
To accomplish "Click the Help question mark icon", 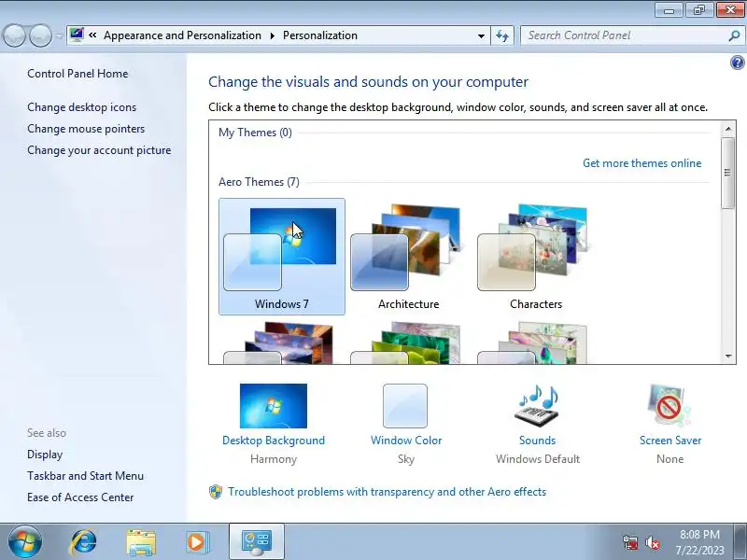I will click(x=737, y=63).
